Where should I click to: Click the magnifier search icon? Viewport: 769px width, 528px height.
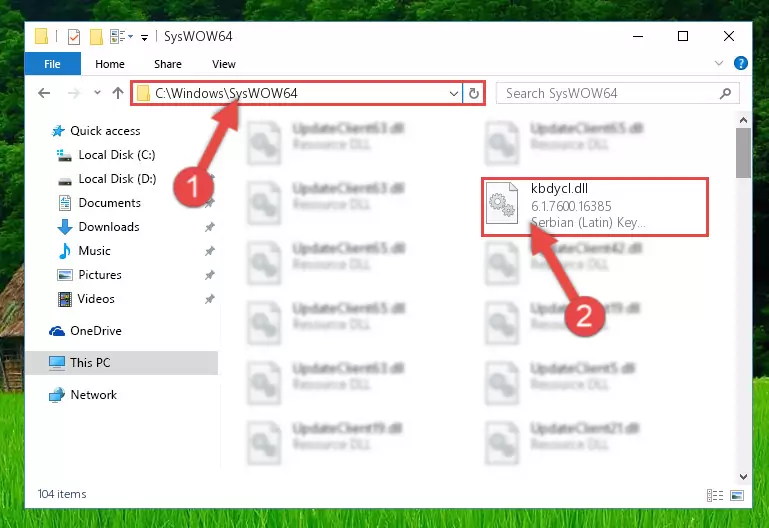[725, 93]
